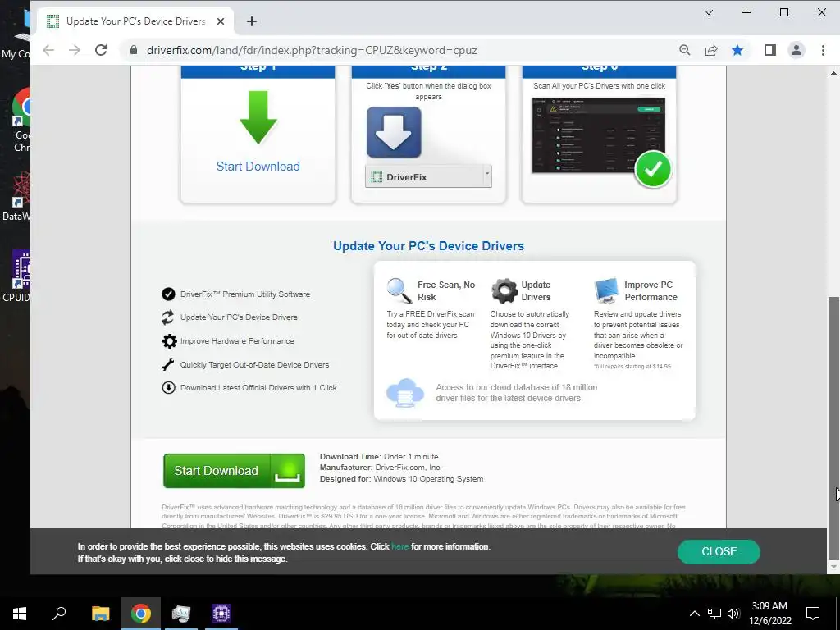840x630 pixels.
Task: Select the Update Your PC's Device Drivers tab
Action: (x=135, y=21)
